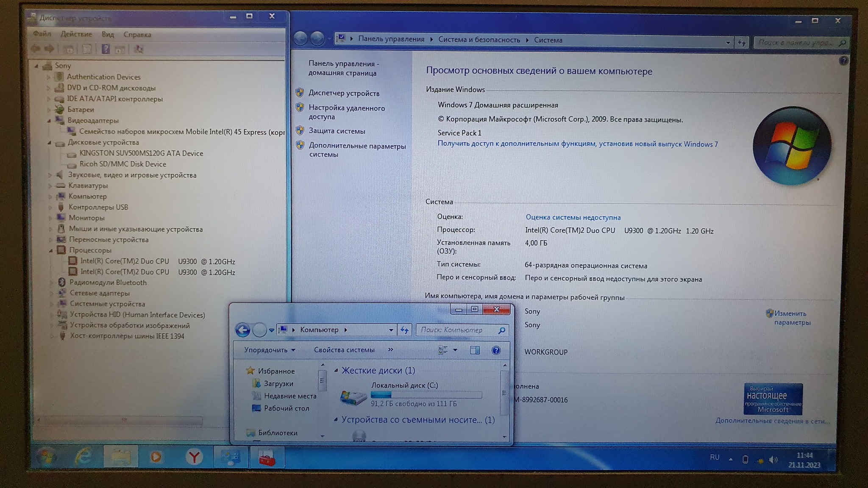This screenshot has width=868, height=488.
Task: Click the Yandex browser taskbar icon
Action: point(194,457)
